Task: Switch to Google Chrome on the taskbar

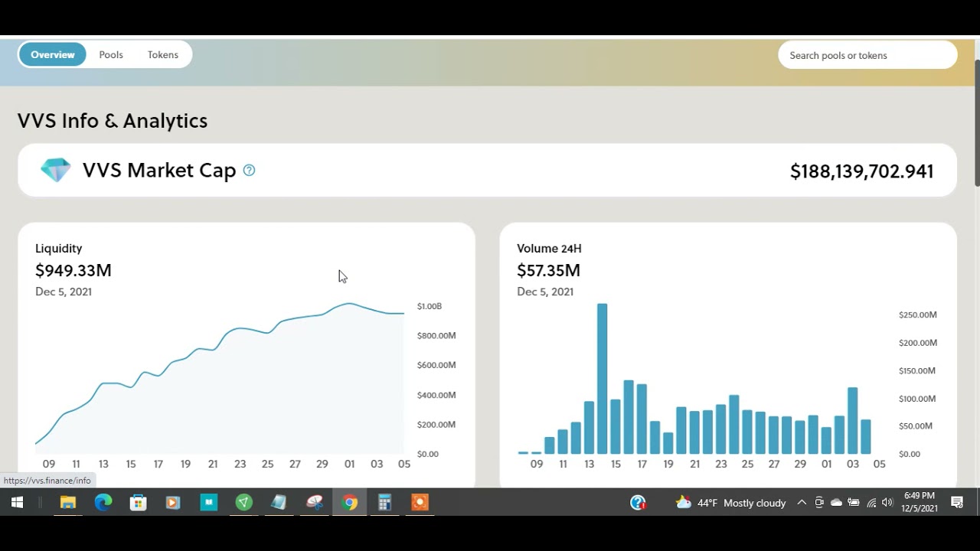Action: (x=350, y=503)
